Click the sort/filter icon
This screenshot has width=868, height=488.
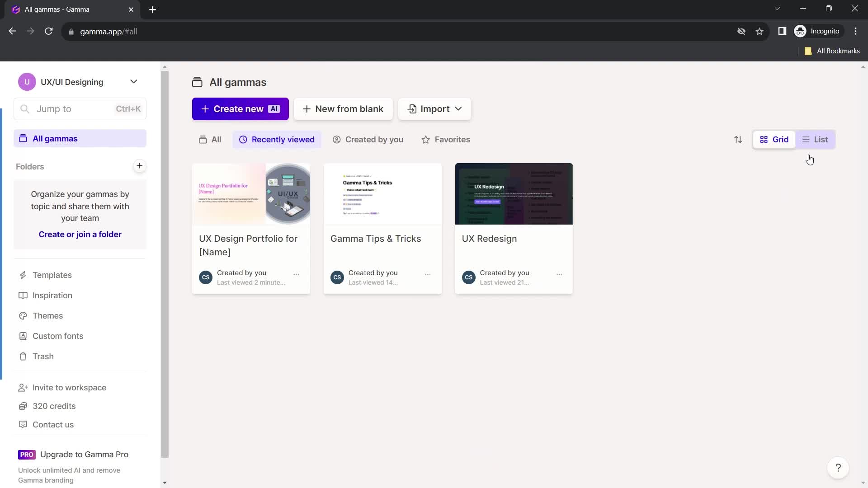[x=738, y=139]
